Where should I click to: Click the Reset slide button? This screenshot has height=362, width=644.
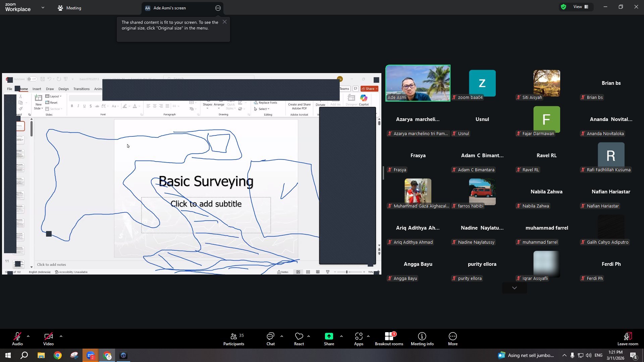pos(52,103)
